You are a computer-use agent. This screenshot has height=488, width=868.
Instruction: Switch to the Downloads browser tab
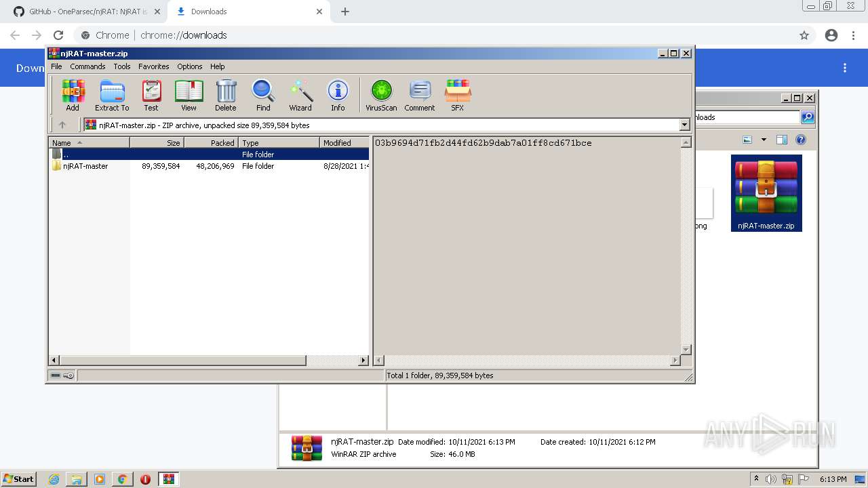(248, 12)
